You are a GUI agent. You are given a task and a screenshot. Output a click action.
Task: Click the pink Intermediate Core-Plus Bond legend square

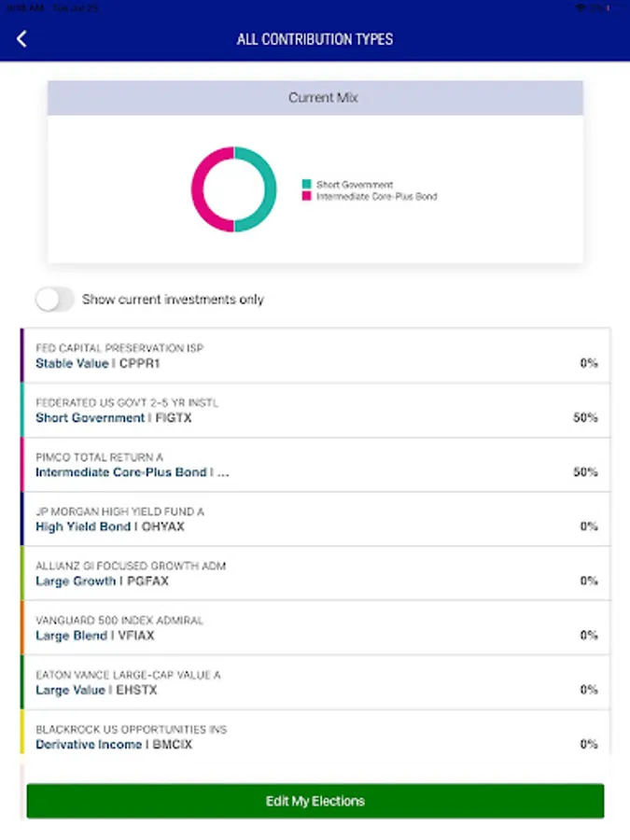(x=306, y=197)
